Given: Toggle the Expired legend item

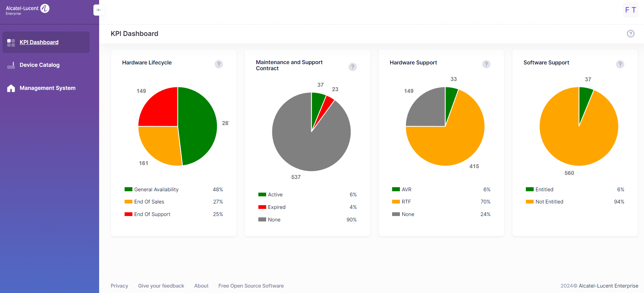Looking at the screenshot, I should pyautogui.click(x=276, y=207).
